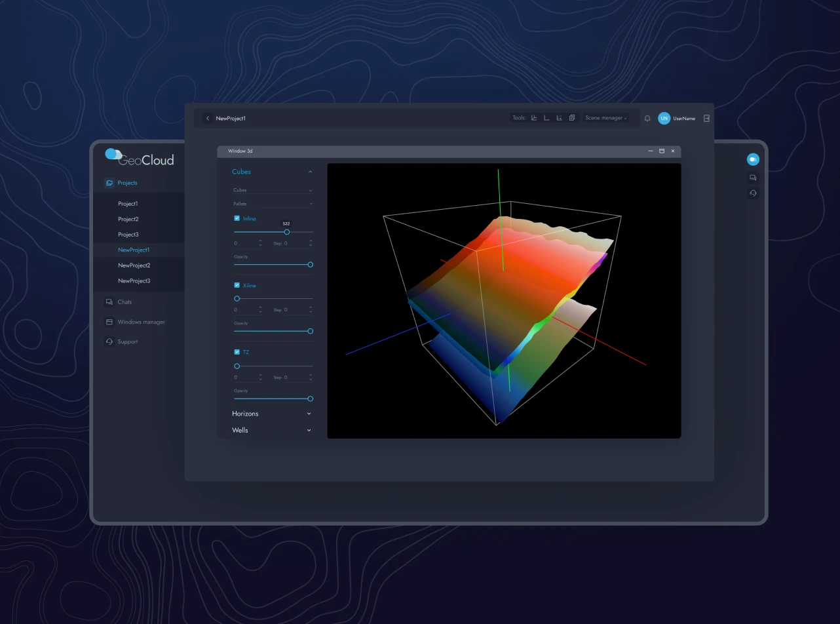Open the support headset icon on right rail
This screenshot has width=840, height=624.
click(753, 193)
